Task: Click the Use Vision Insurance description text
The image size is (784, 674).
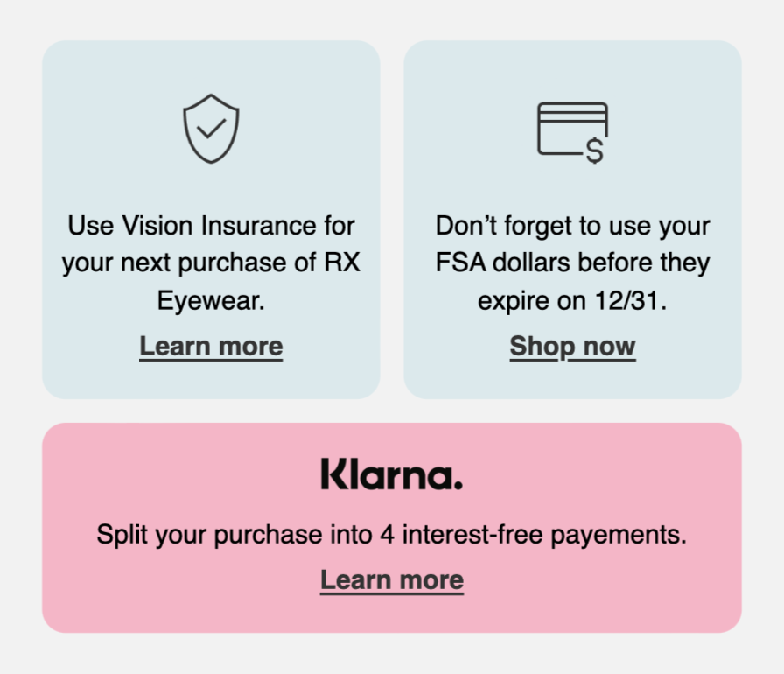Action: 211,263
